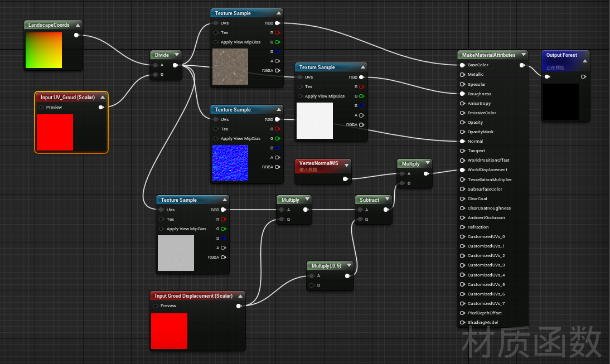This screenshot has width=610, height=364.
Task: Click the Input Groud Displacement Preview pin
Action: 156,305
